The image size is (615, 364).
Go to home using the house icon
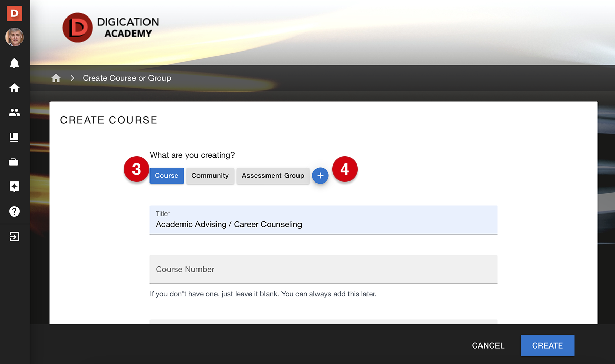tap(14, 88)
